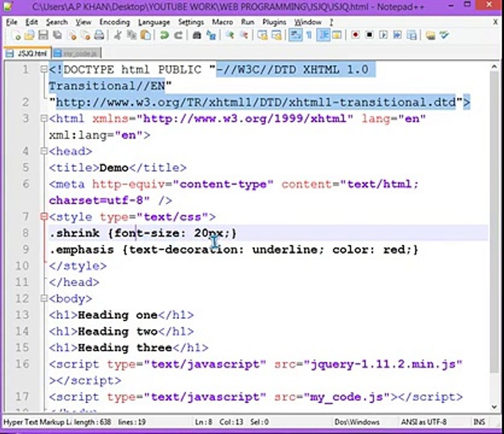Image resolution: width=504 pixels, height=434 pixels.
Task: Click the 'Heading two' text on line 14
Action: tap(118, 331)
